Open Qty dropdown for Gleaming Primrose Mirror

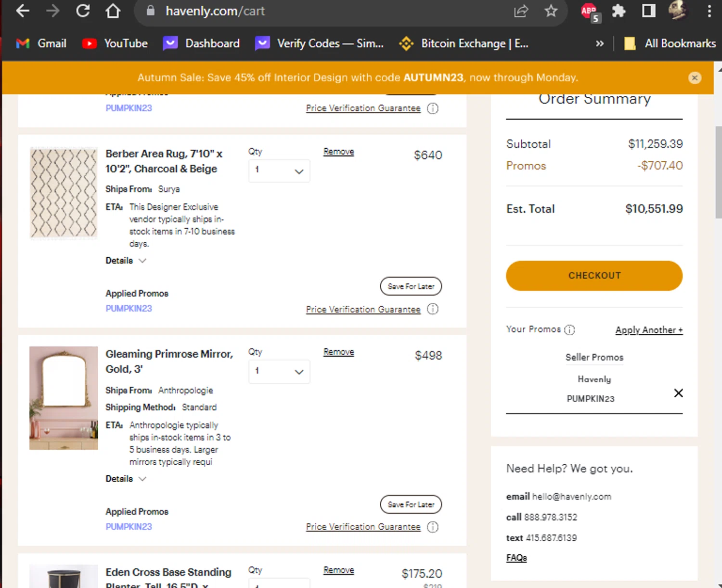pyautogui.click(x=279, y=372)
